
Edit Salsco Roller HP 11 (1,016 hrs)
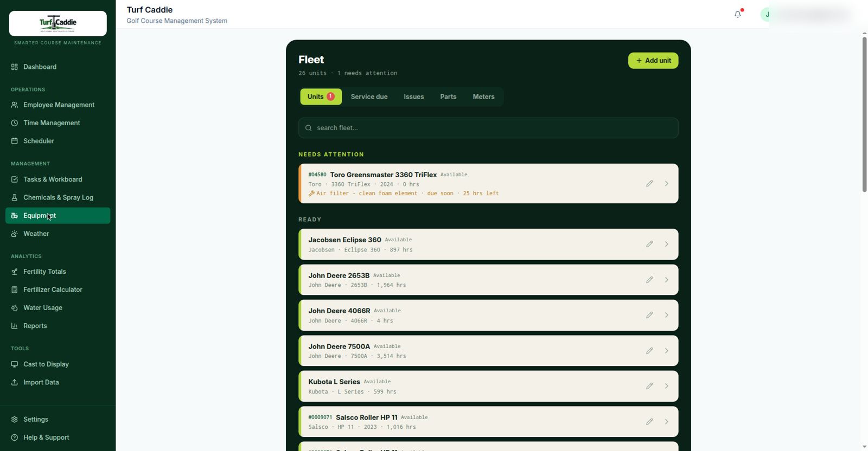649,422
